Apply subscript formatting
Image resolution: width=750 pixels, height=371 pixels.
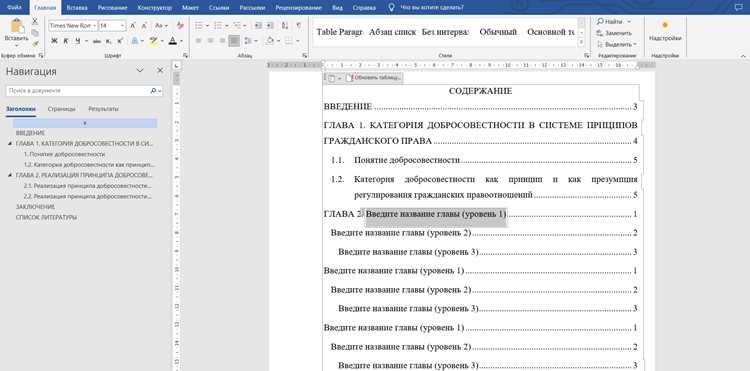click(x=109, y=41)
